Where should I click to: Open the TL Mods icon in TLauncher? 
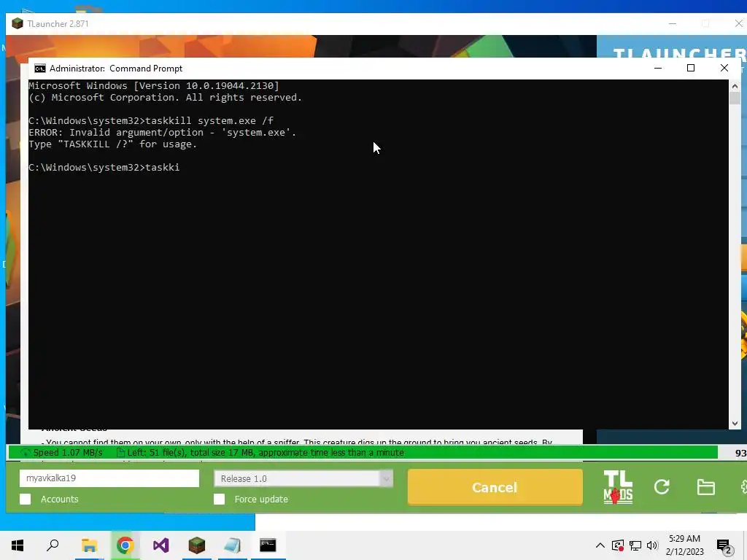pyautogui.click(x=618, y=487)
